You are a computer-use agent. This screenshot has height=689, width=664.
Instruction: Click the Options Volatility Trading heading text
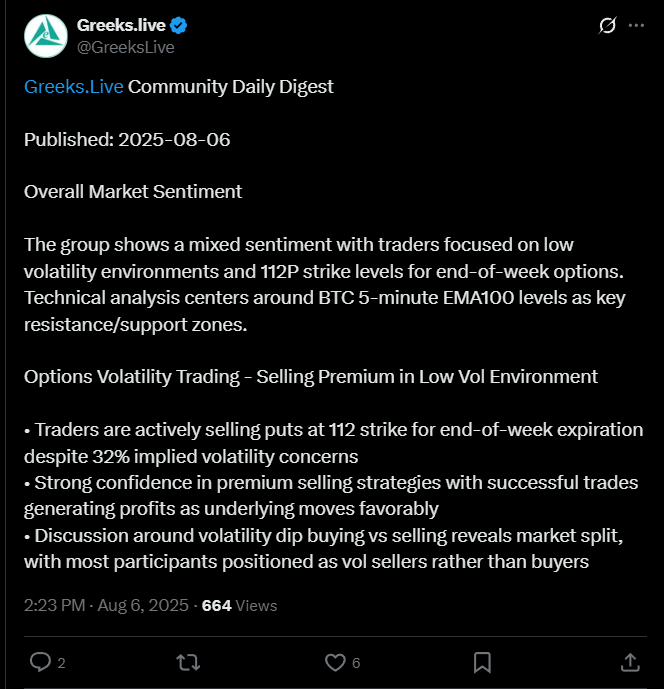click(x=311, y=377)
